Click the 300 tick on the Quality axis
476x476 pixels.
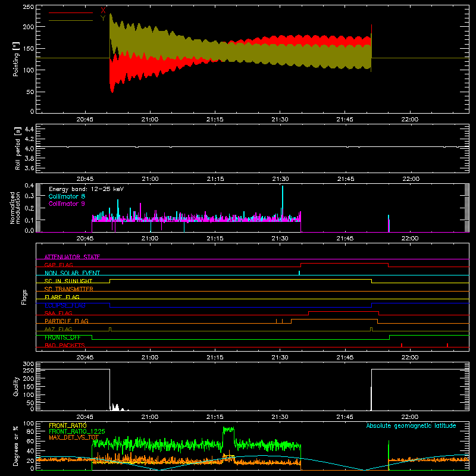pos(29,364)
